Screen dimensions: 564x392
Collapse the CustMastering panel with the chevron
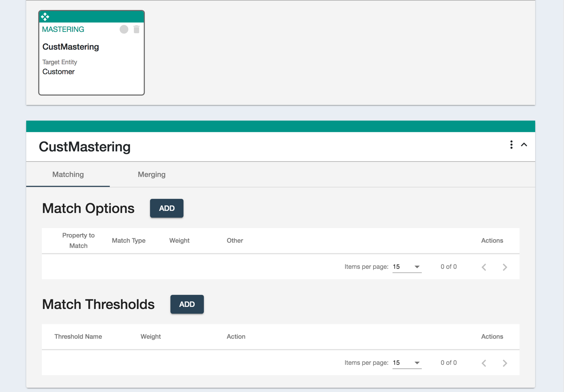[524, 145]
